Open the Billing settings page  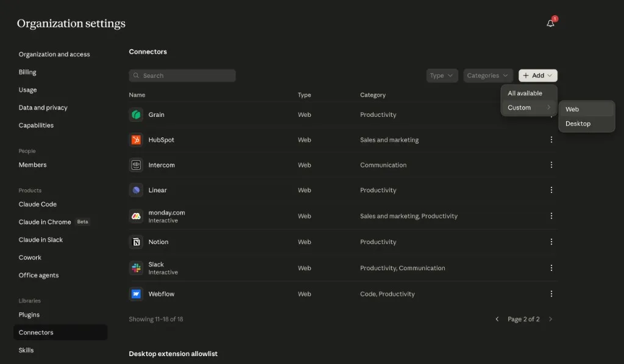click(27, 72)
